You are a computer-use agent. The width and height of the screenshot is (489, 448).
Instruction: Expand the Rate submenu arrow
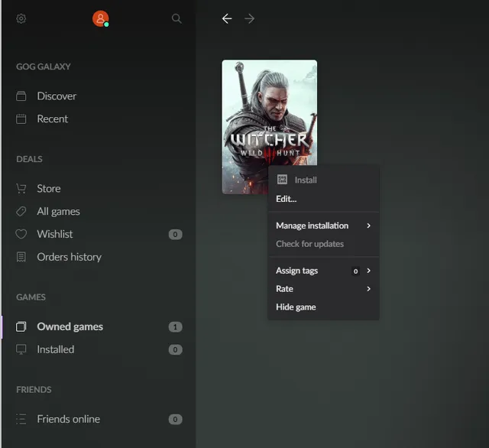click(368, 289)
